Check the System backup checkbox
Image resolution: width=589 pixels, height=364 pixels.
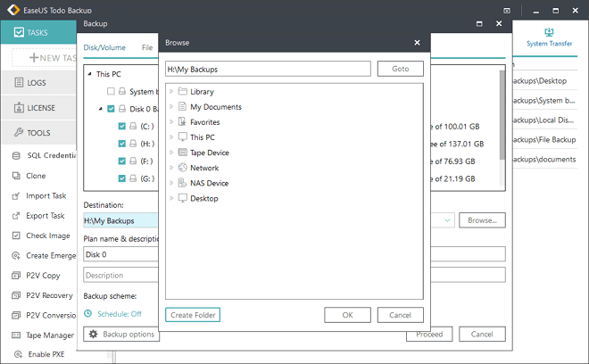click(x=111, y=92)
